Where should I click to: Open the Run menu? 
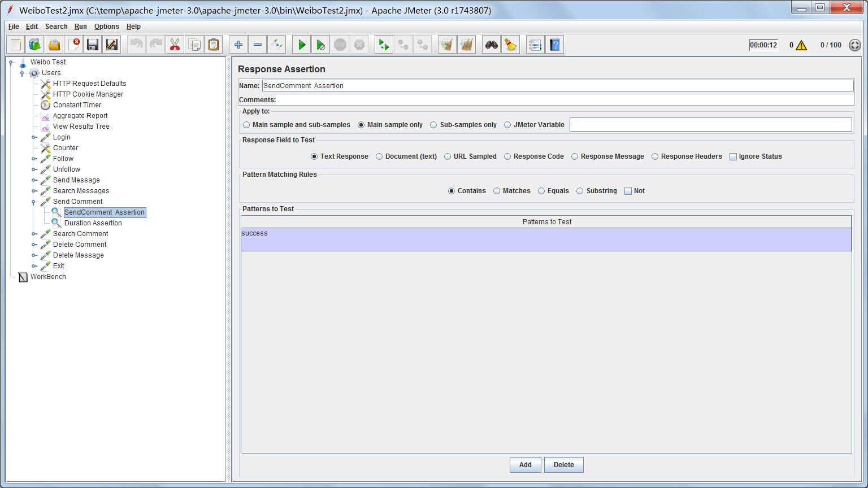(81, 27)
